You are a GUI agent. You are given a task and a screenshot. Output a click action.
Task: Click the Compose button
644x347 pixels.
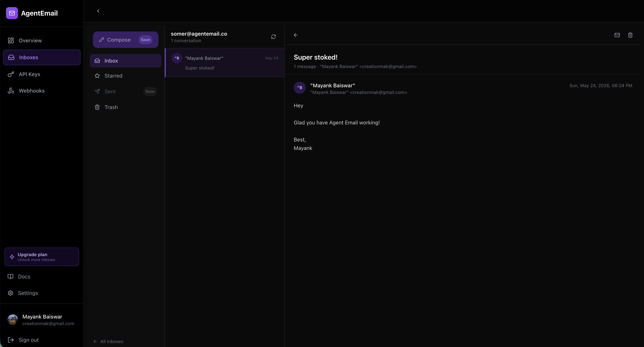coord(126,40)
